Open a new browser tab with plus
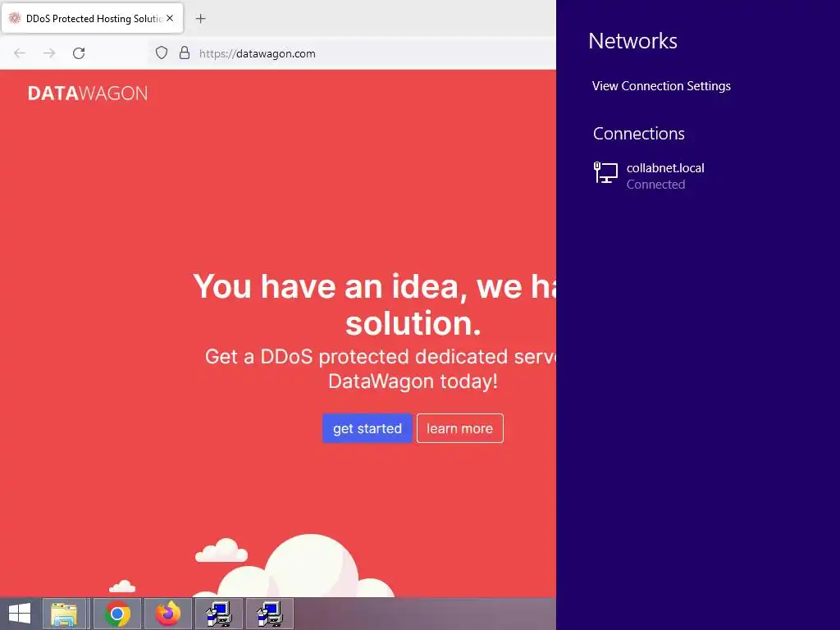Screen dimensions: 840x630 click(x=200, y=19)
